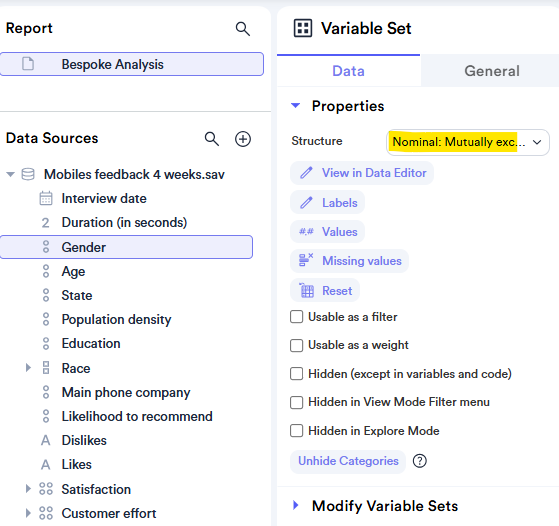The height and width of the screenshot is (526, 559).
Task: Click the Interview date calendar icon
Action: point(46,198)
